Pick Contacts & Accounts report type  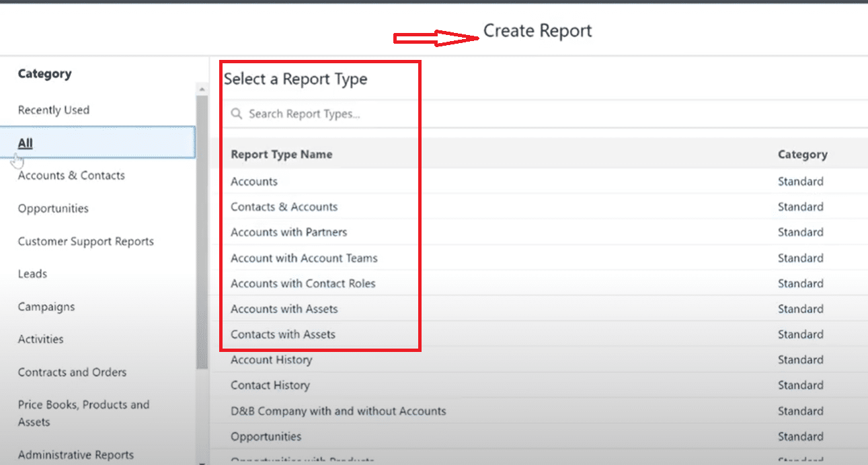tap(284, 207)
